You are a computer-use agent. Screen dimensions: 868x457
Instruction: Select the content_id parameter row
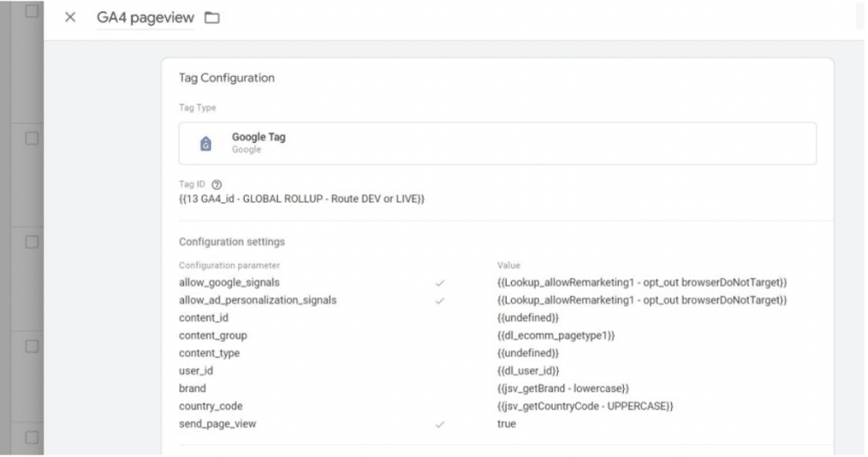click(x=204, y=318)
